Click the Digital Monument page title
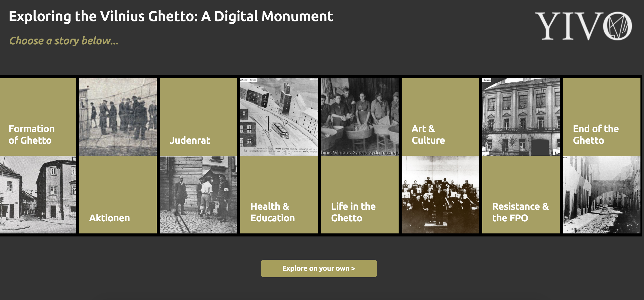 click(x=171, y=17)
